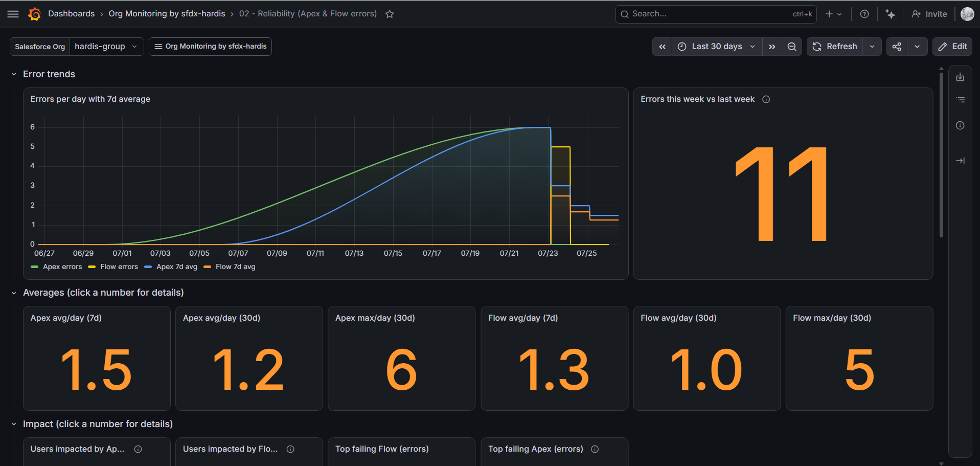Open Org Monitoring by sfdx-hardis links menu
The image size is (980, 466).
[210, 47]
